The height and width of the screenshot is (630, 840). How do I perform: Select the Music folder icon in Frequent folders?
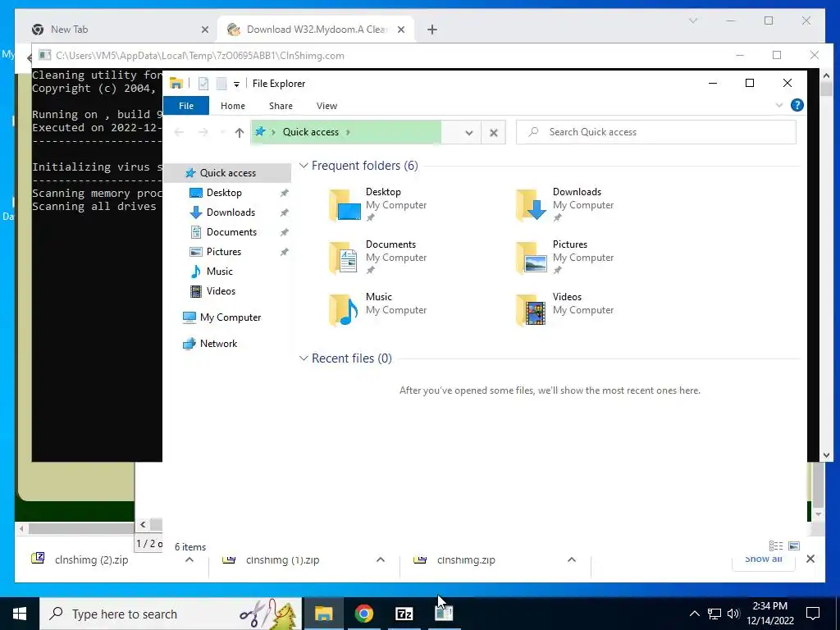[344, 310]
